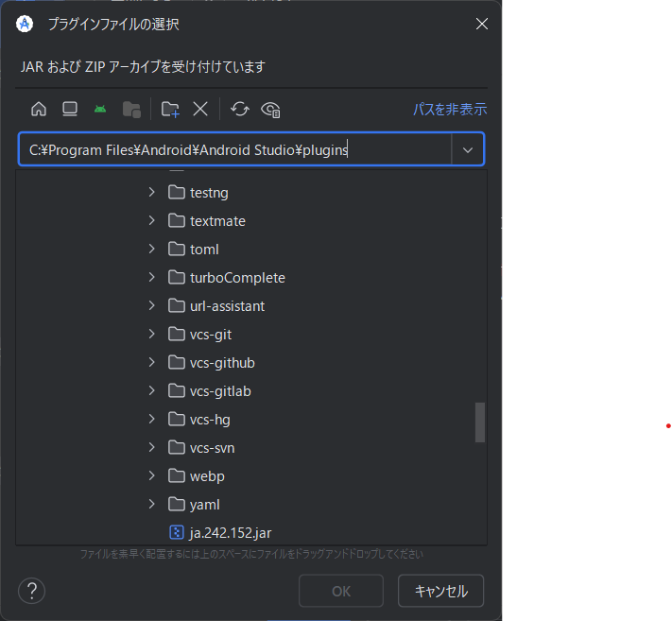Click パスを非表示 link to hide path

(450, 109)
